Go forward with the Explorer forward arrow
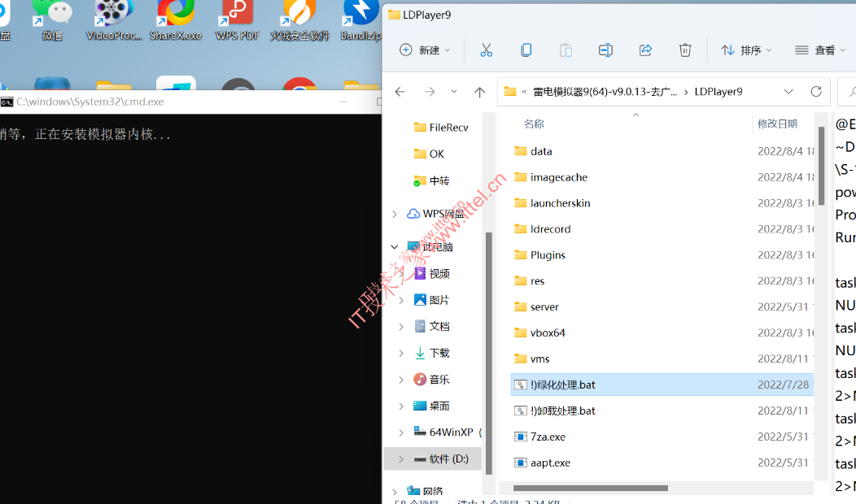This screenshot has width=856, height=504. pyautogui.click(x=430, y=92)
